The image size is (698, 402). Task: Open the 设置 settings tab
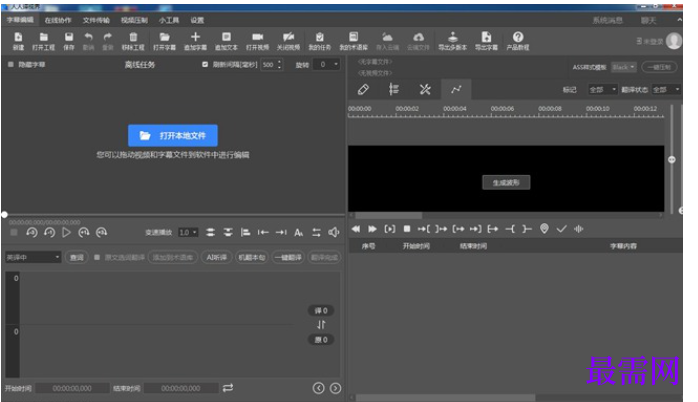197,20
